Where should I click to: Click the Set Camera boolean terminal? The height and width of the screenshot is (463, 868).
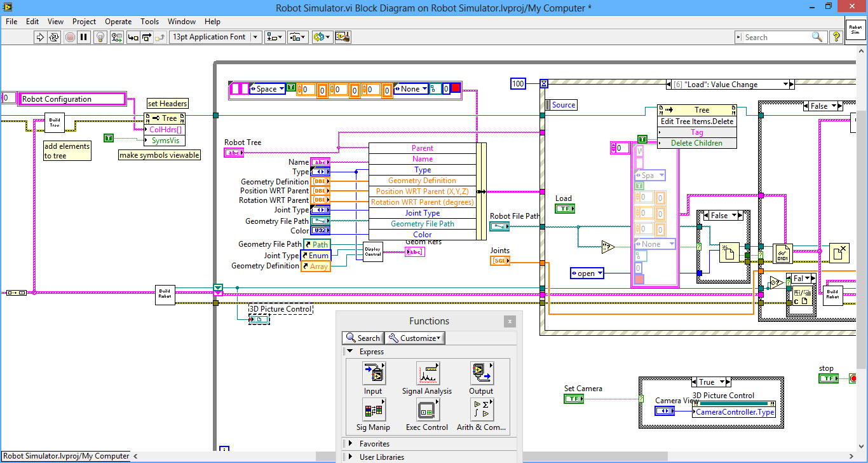click(x=574, y=399)
